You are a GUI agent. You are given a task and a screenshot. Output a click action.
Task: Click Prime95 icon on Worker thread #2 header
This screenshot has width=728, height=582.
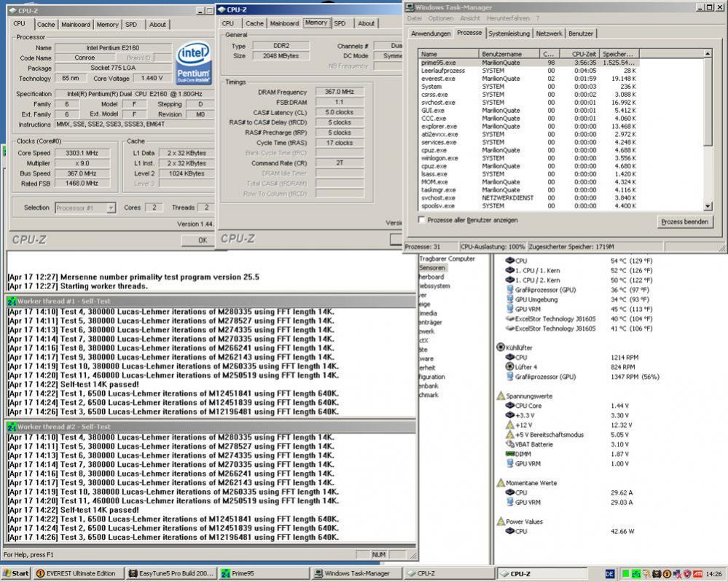coord(12,427)
